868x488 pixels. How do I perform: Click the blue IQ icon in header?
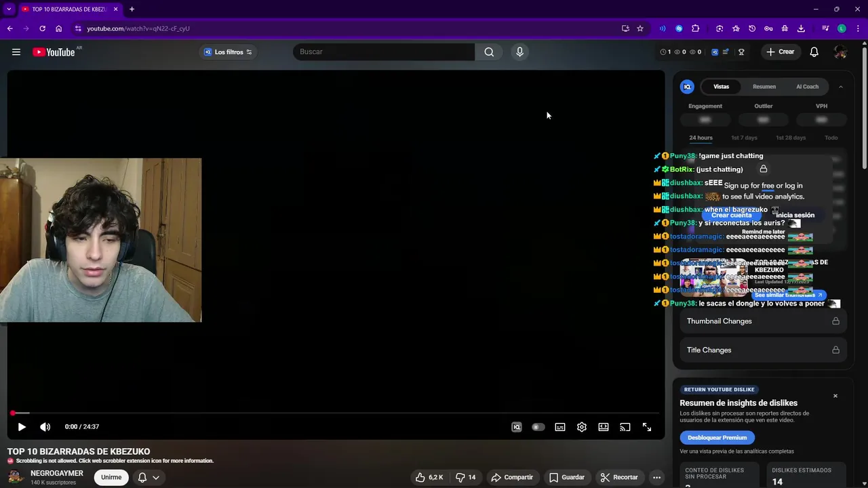(715, 52)
